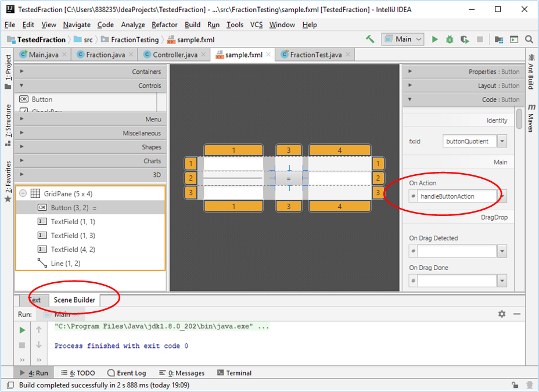Viewport: 539px width, 392px height.
Task: Open Search Everywhere magnifier icon
Action: [529, 39]
